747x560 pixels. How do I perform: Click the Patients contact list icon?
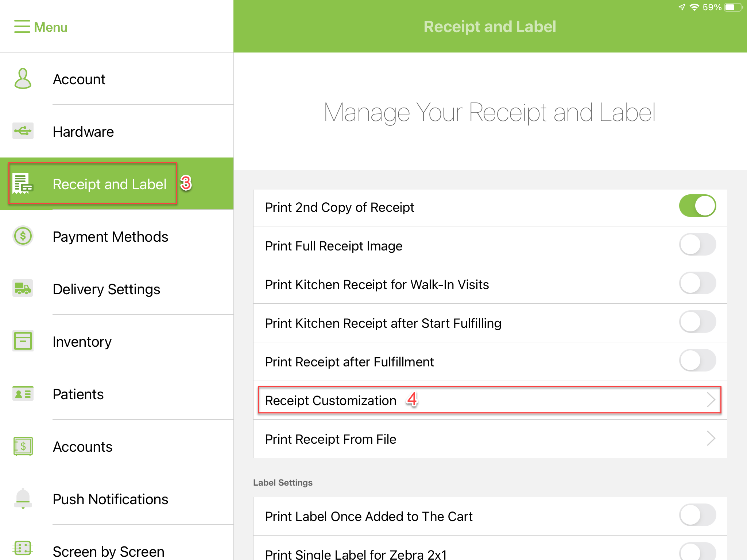pos(23,394)
